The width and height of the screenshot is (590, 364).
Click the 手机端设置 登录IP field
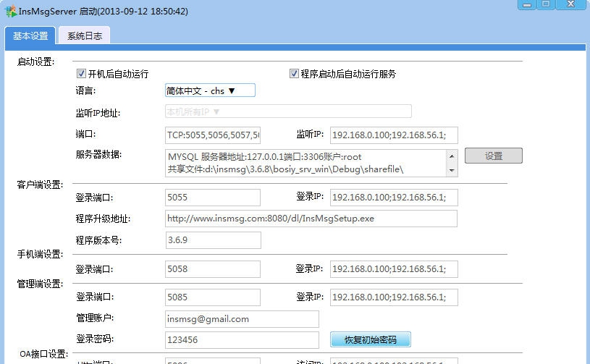pyautogui.click(x=394, y=269)
